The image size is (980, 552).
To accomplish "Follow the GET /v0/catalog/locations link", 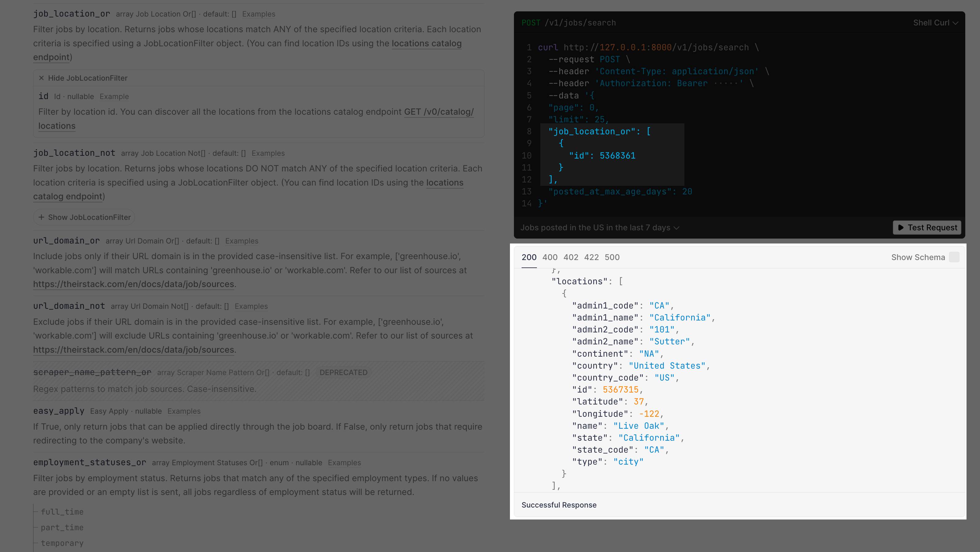I will 438,112.
